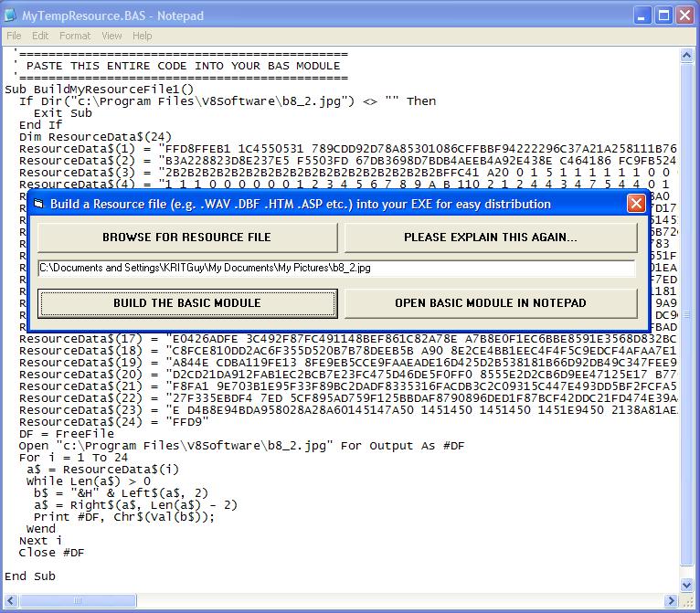700x613 pixels.
Task: Open the File menu
Action: click(15, 36)
